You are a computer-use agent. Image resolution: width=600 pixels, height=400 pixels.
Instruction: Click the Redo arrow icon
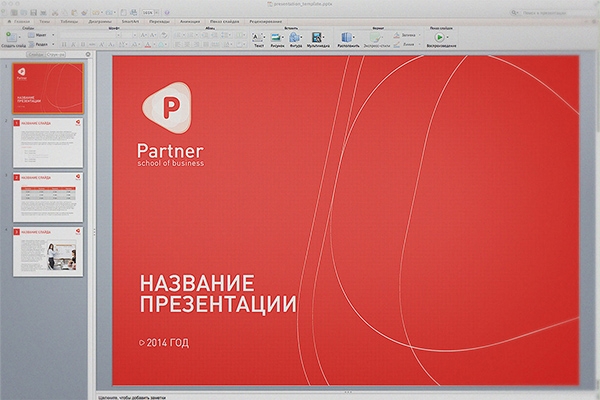click(x=109, y=13)
